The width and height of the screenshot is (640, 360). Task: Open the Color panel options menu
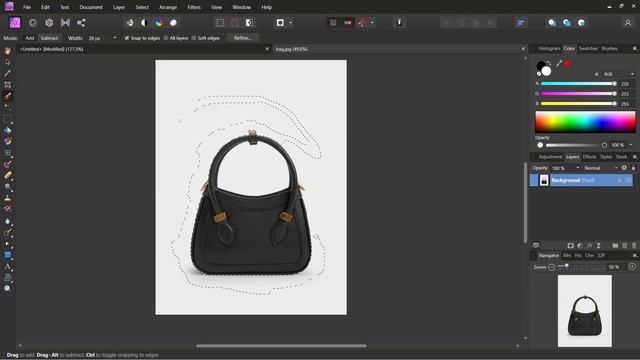635,49
